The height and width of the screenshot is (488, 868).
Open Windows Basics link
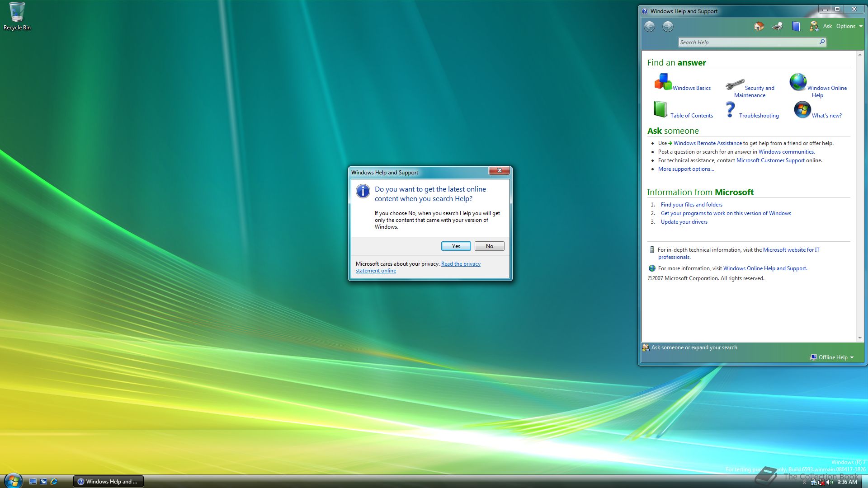tap(692, 88)
